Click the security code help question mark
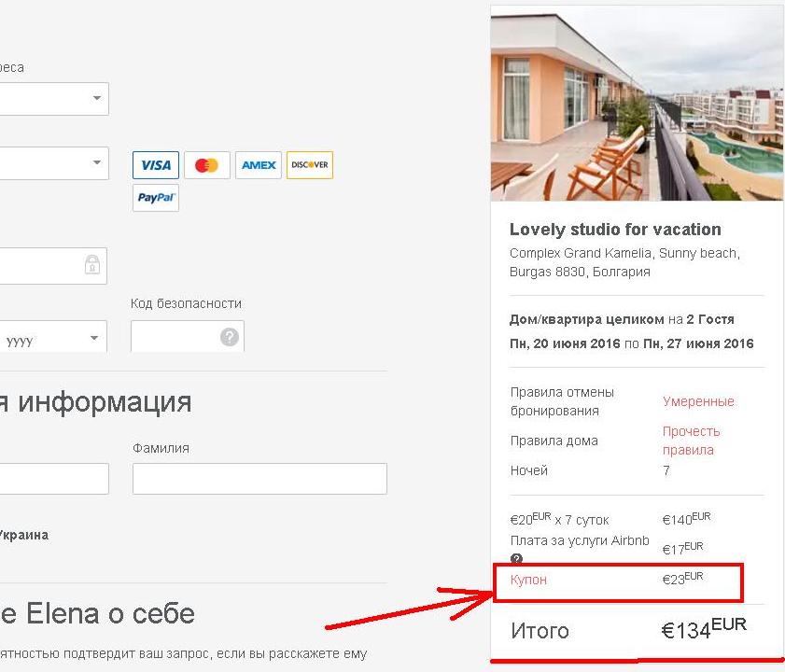785x672 pixels. click(230, 337)
